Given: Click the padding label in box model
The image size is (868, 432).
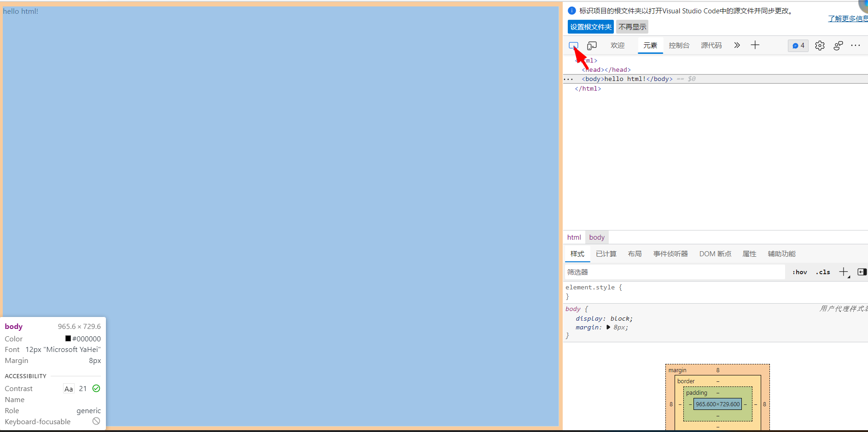Looking at the screenshot, I should [697, 393].
